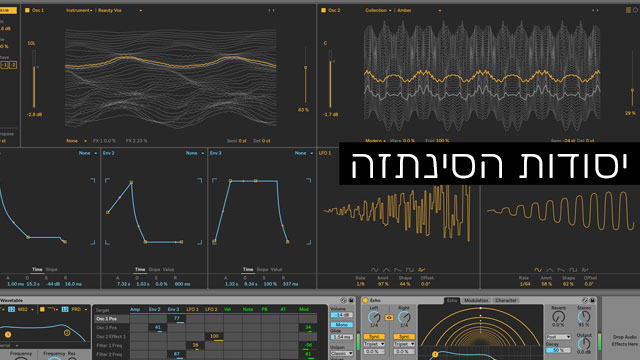Viewport: 640px width, 360px height.
Task: Open the Character tab in Echo
Action: [x=505, y=300]
